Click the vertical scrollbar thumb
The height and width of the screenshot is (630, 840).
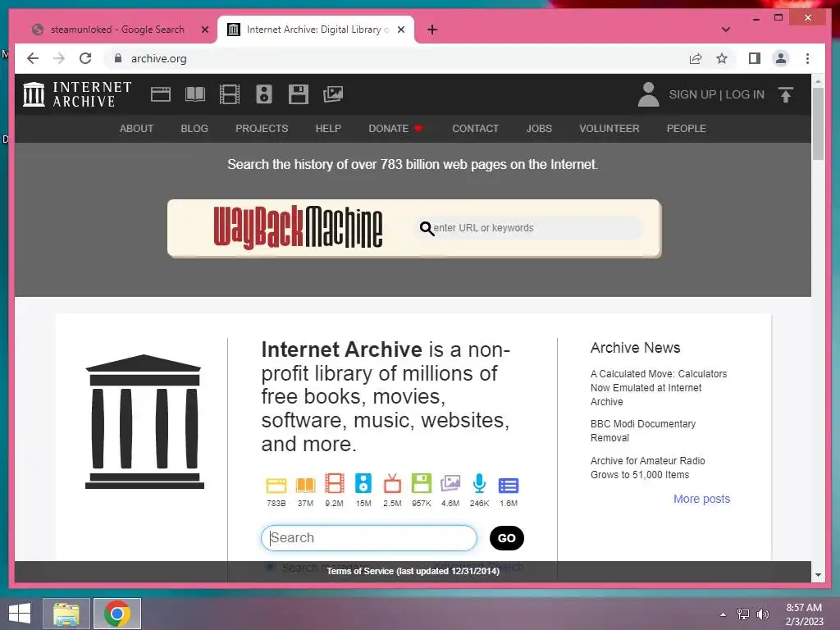click(x=818, y=123)
